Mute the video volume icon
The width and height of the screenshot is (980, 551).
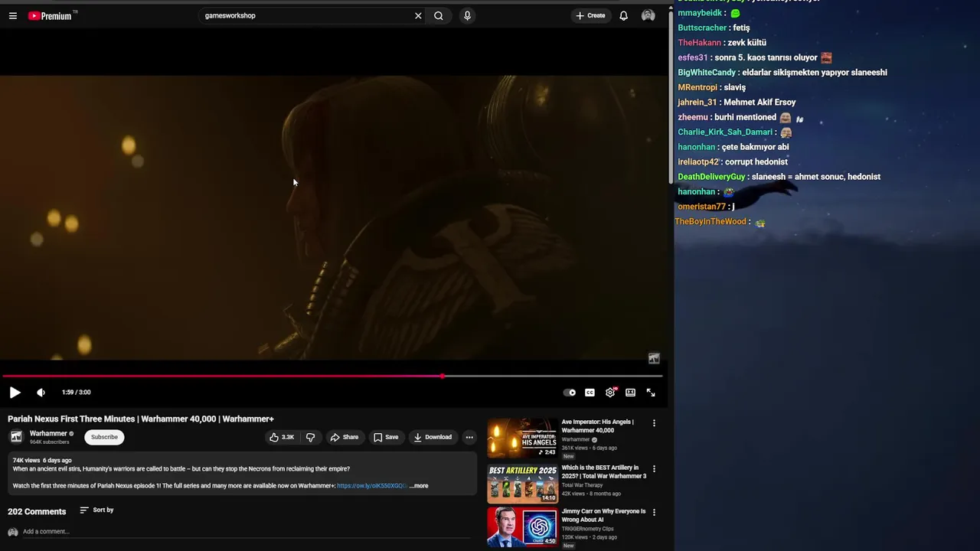(x=41, y=393)
